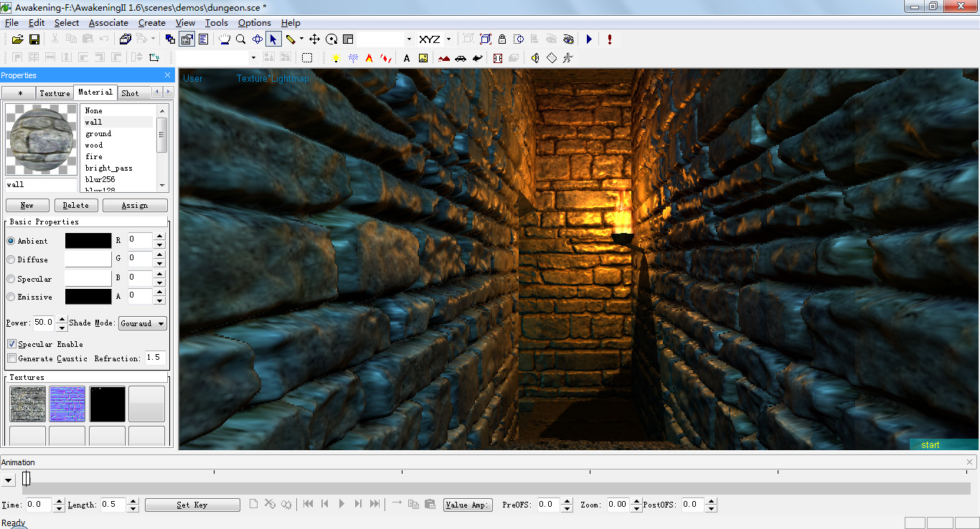Create a light using the sun icon

pos(336,58)
